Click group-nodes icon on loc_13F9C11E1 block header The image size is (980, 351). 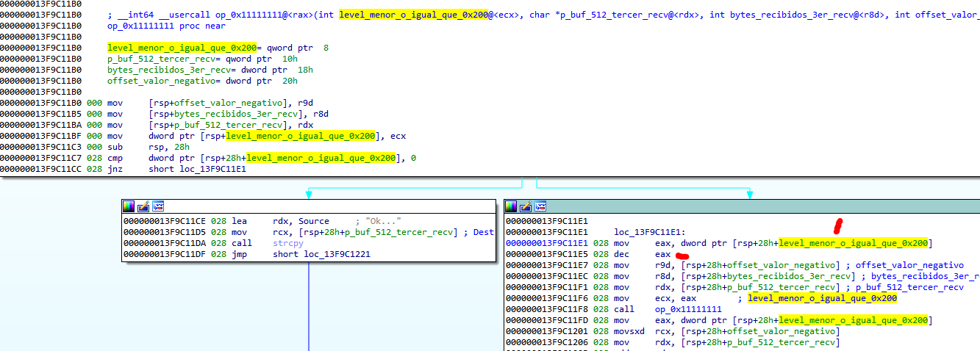click(x=540, y=206)
